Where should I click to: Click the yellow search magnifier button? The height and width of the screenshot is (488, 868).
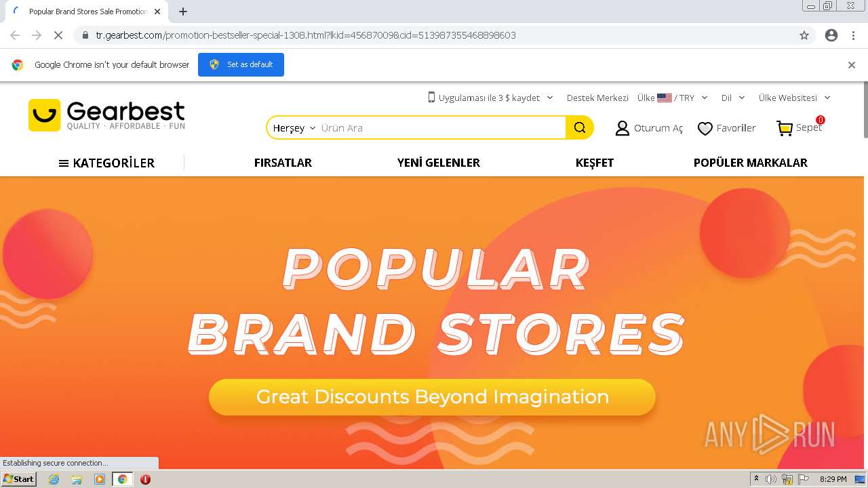579,127
